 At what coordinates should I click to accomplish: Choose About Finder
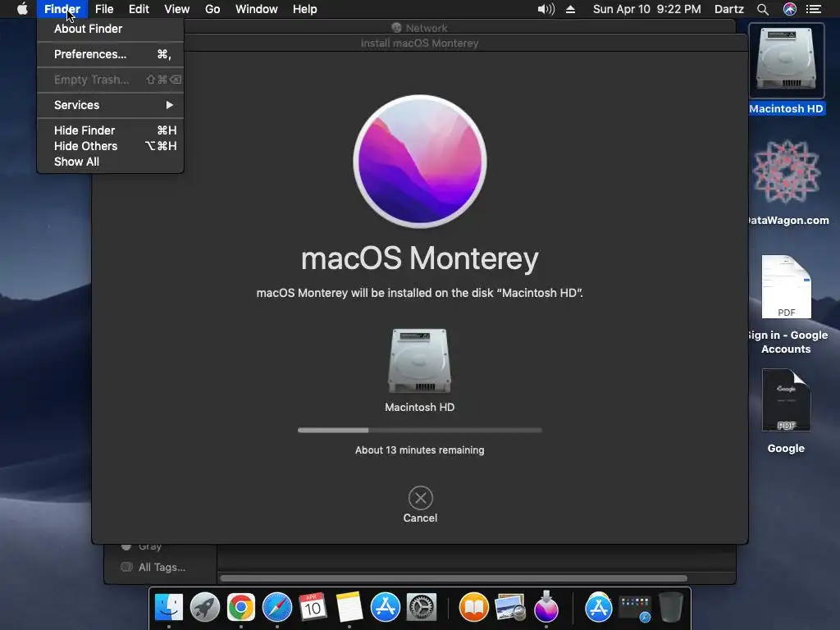pyautogui.click(x=111, y=29)
